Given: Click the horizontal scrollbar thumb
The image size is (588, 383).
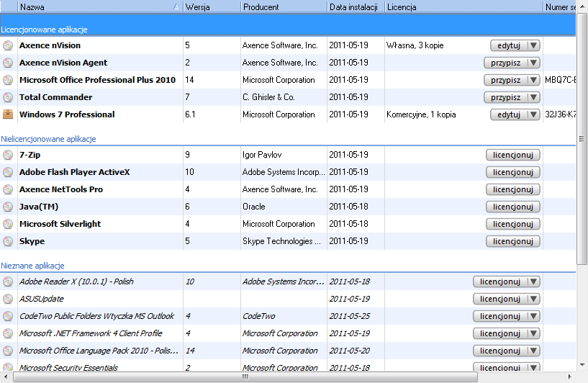Looking at the screenshot, I should coord(245,377).
